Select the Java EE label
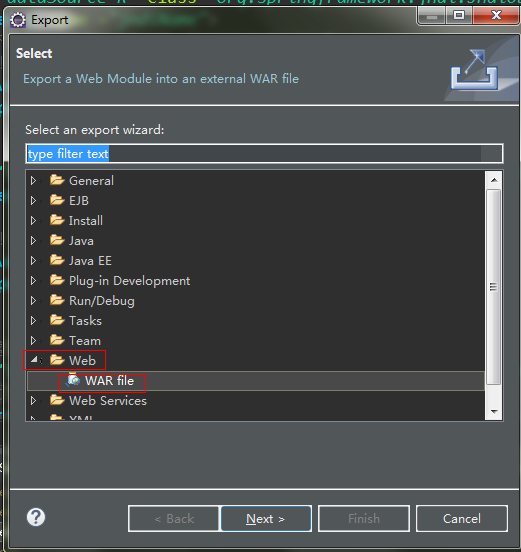This screenshot has height=552, width=521. 90,261
